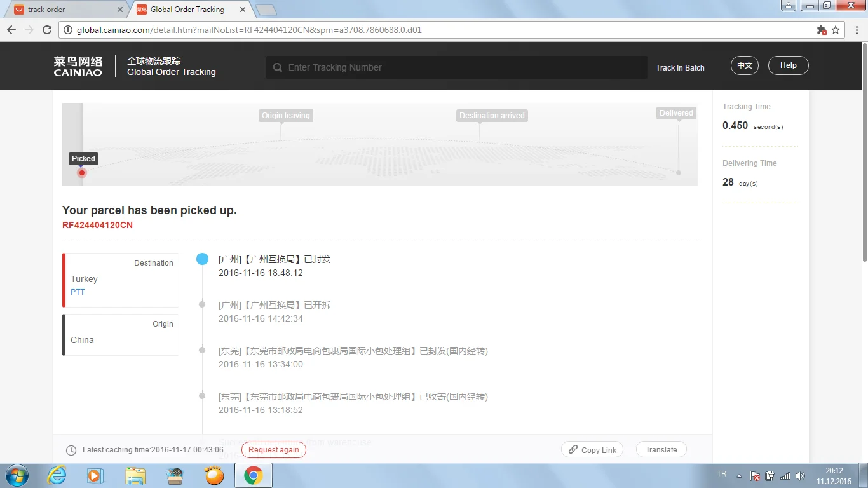Open the Windows Start menu

click(x=16, y=475)
